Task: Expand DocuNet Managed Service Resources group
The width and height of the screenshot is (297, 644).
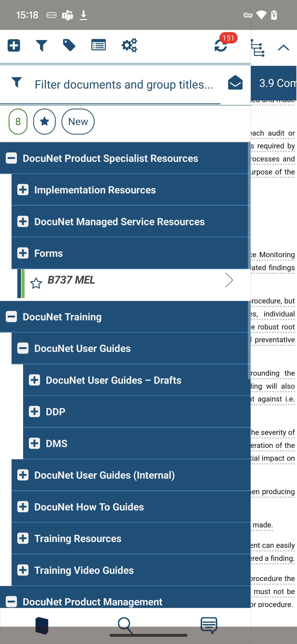Action: (23, 221)
